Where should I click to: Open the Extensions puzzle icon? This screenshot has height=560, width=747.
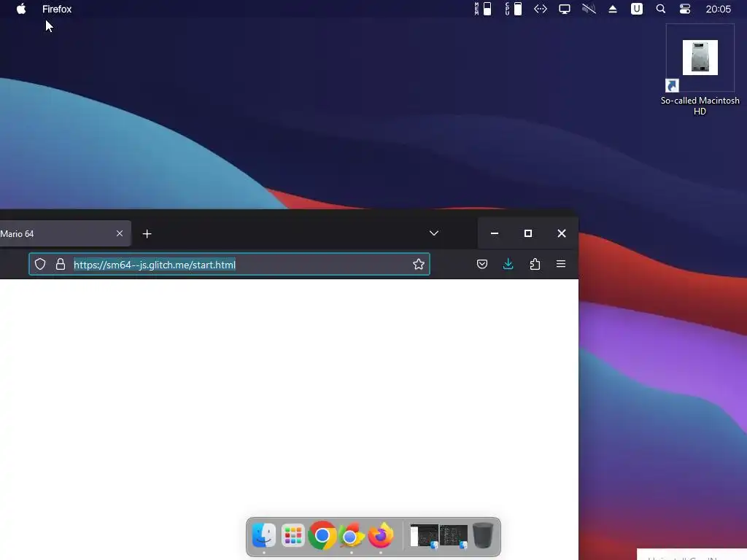tap(535, 264)
